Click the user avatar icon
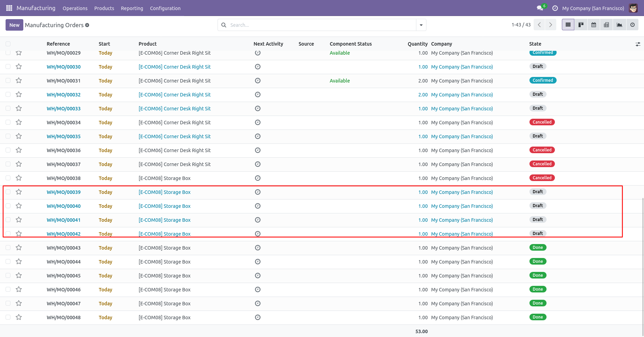Image resolution: width=644 pixels, height=337 pixels. click(x=633, y=8)
